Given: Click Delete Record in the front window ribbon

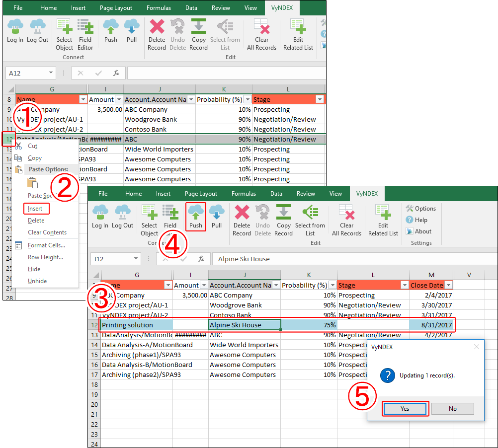Looking at the screenshot, I should tap(242, 221).
